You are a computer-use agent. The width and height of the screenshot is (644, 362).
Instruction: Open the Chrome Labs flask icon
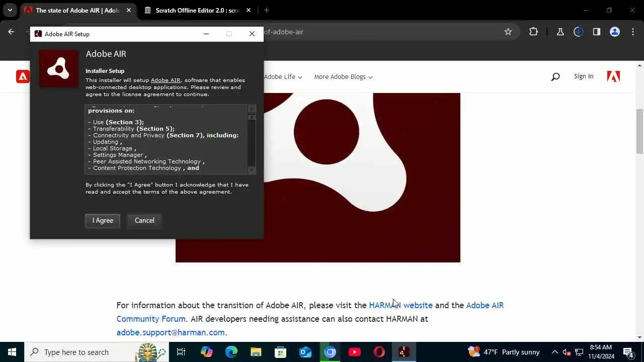(560, 32)
